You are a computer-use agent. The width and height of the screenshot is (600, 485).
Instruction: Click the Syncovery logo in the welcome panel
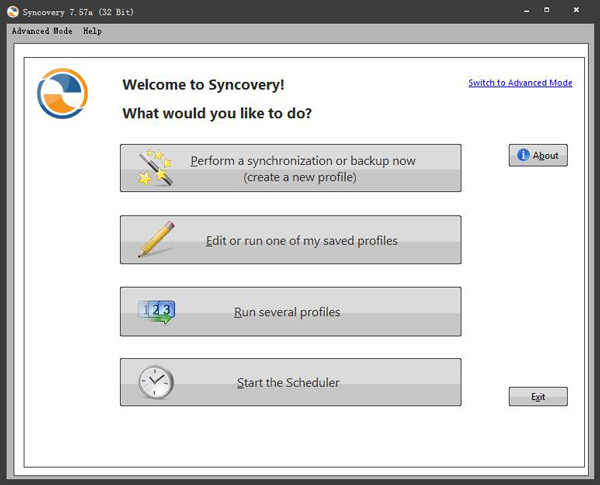click(62, 93)
